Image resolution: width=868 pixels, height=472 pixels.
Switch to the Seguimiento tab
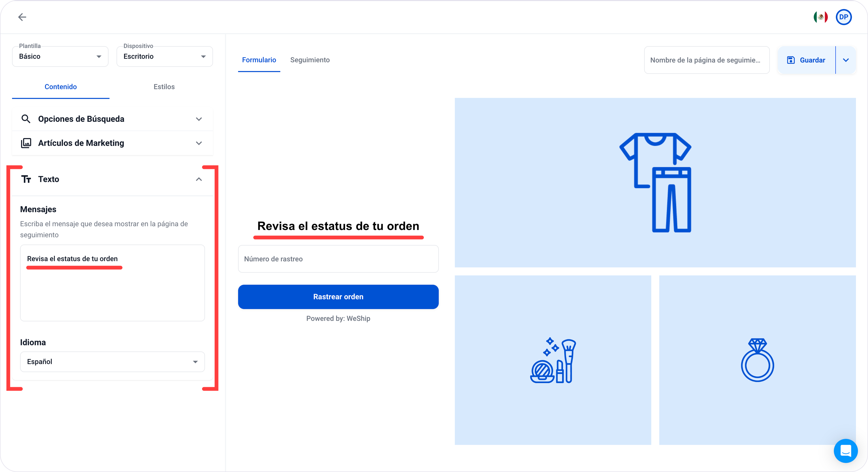point(310,60)
